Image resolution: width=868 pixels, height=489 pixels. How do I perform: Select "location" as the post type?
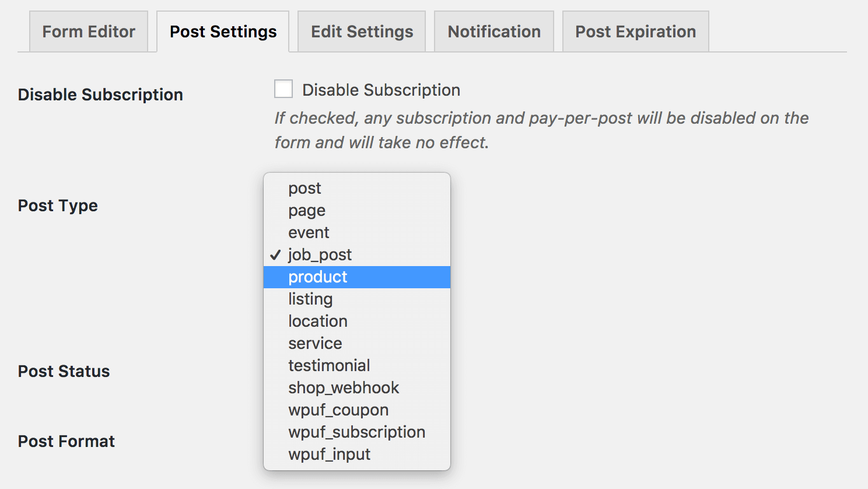click(x=317, y=321)
